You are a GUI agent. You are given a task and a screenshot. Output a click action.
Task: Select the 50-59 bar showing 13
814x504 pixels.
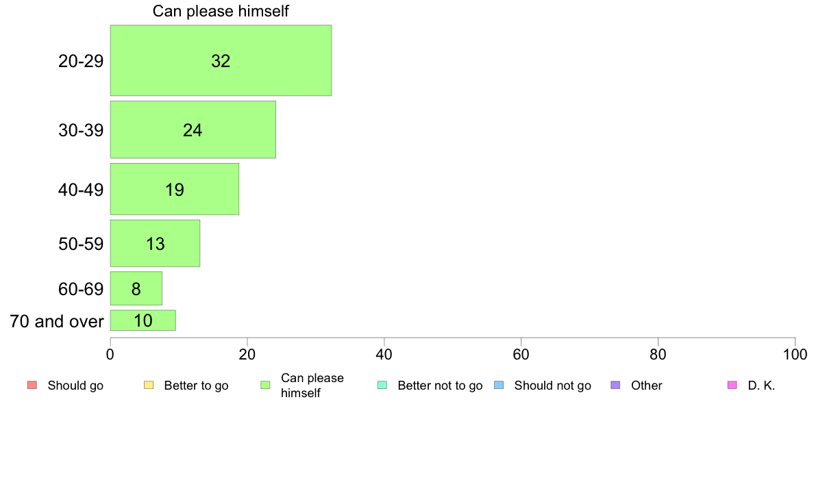tap(156, 243)
